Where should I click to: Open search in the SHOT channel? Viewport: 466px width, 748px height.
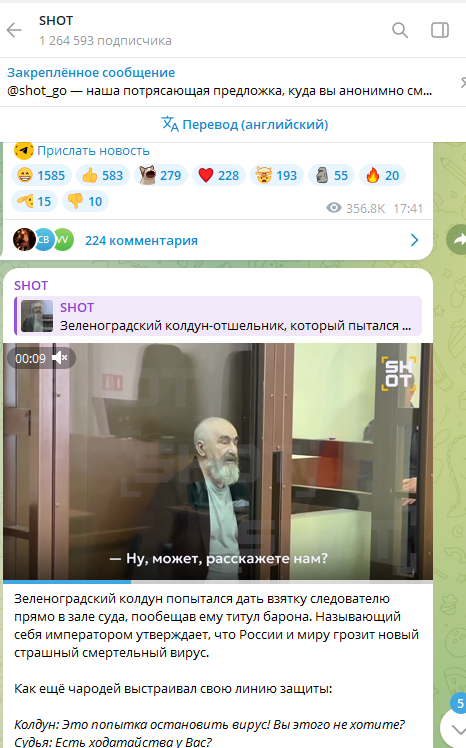point(400,30)
